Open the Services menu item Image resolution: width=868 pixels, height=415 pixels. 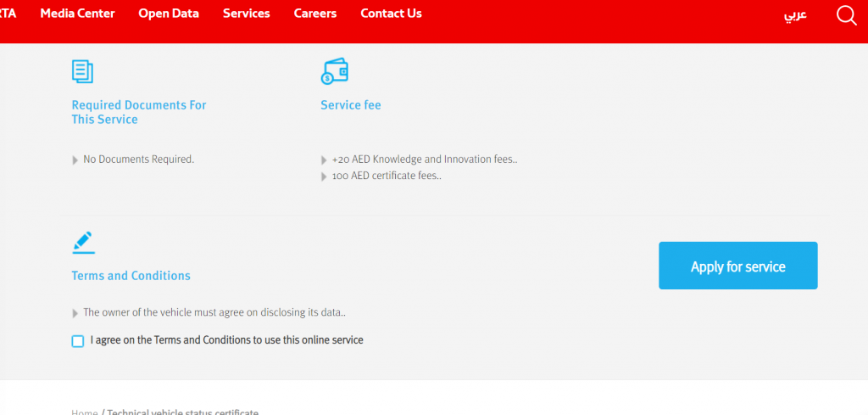(246, 14)
